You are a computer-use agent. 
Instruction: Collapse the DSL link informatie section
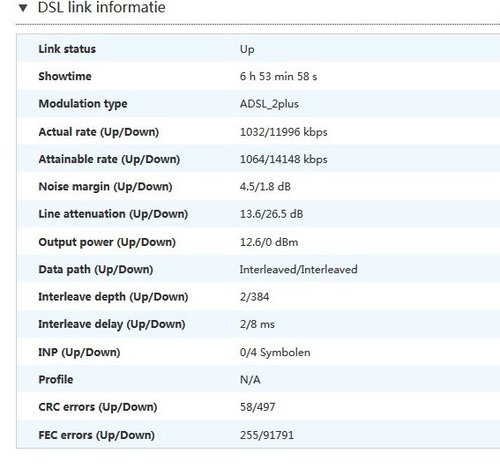click(23, 8)
